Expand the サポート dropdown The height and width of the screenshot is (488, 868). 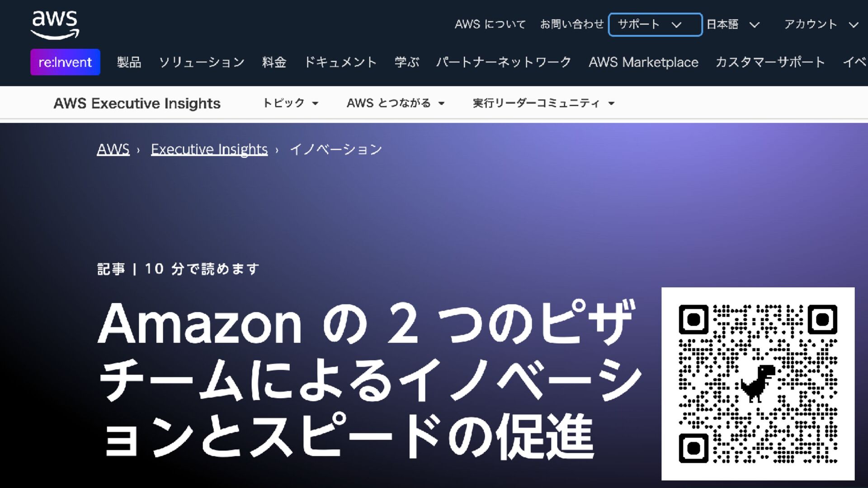(x=655, y=24)
